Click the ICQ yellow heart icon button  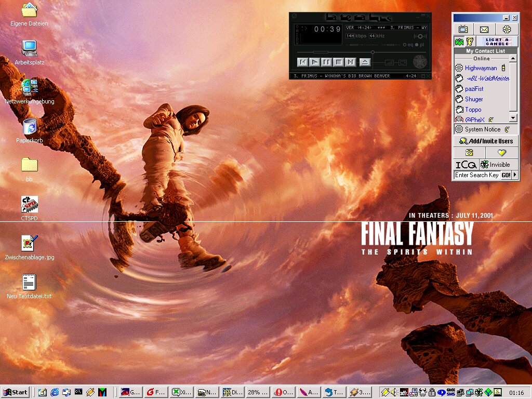(502, 153)
